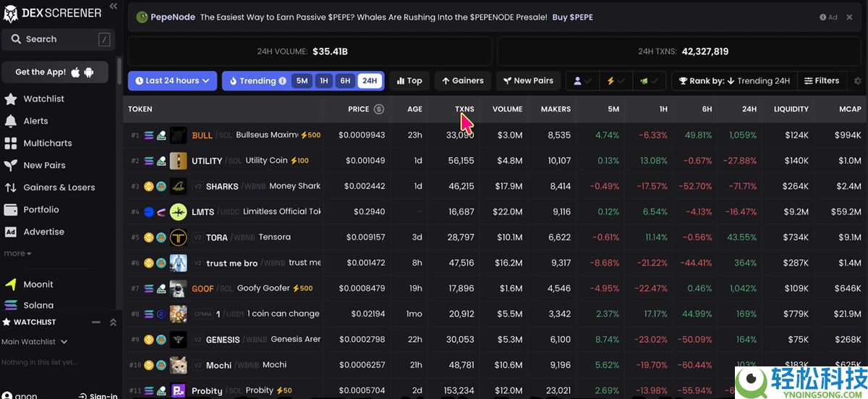Open the Portfolio wallet icon

10,210
